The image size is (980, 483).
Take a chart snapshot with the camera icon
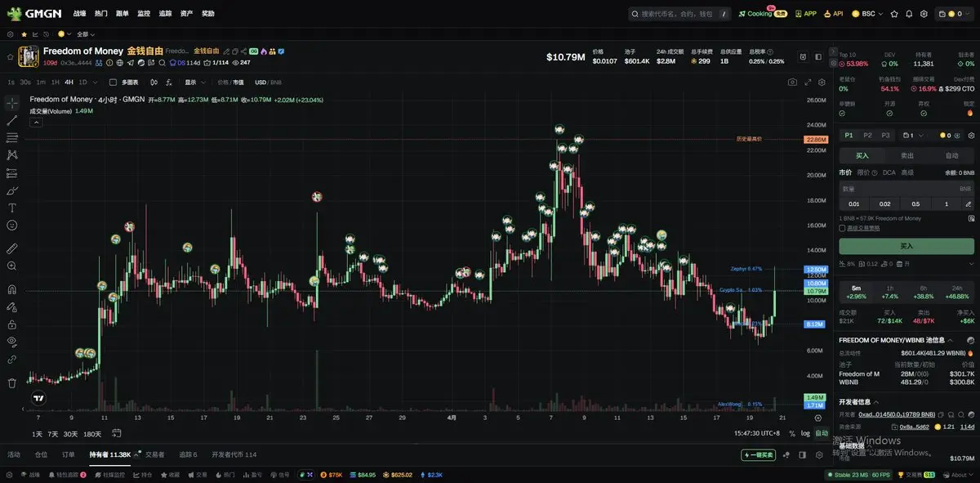click(x=792, y=82)
